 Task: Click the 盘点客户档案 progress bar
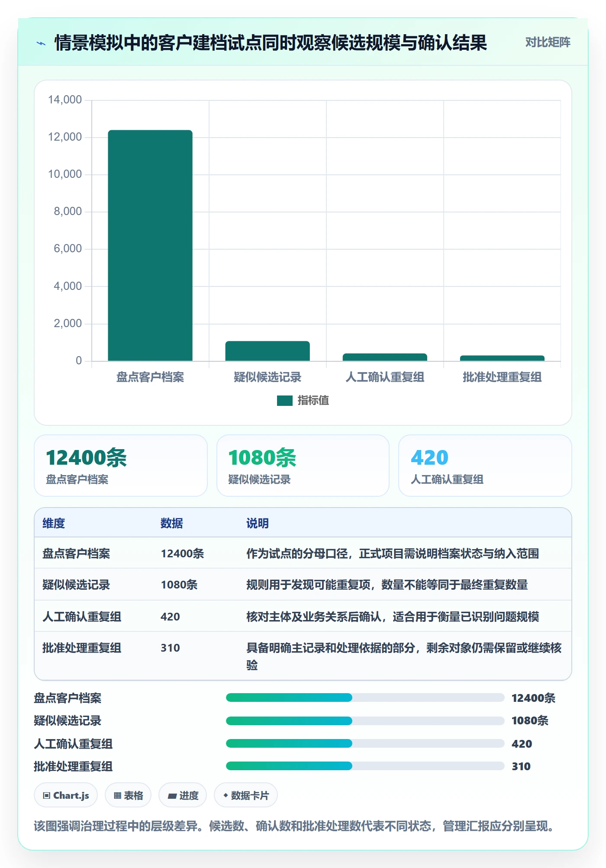pyautogui.click(x=365, y=698)
